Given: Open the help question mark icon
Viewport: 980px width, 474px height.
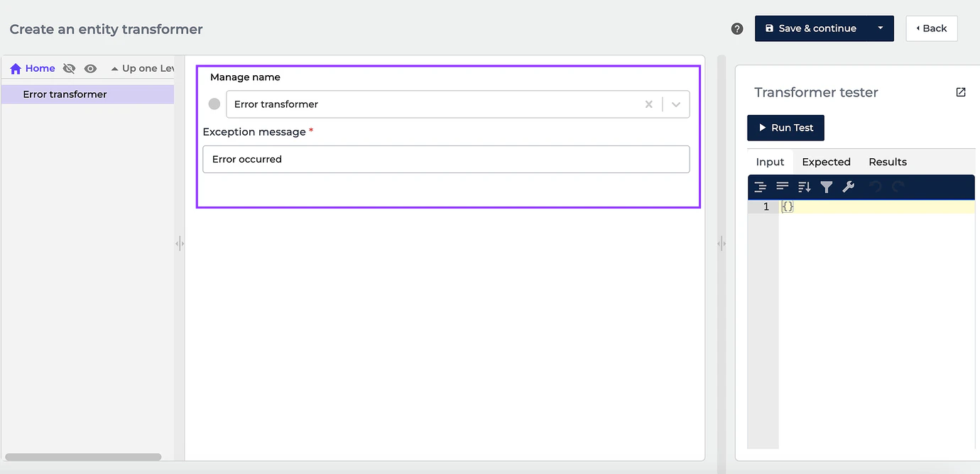Looking at the screenshot, I should [737, 29].
